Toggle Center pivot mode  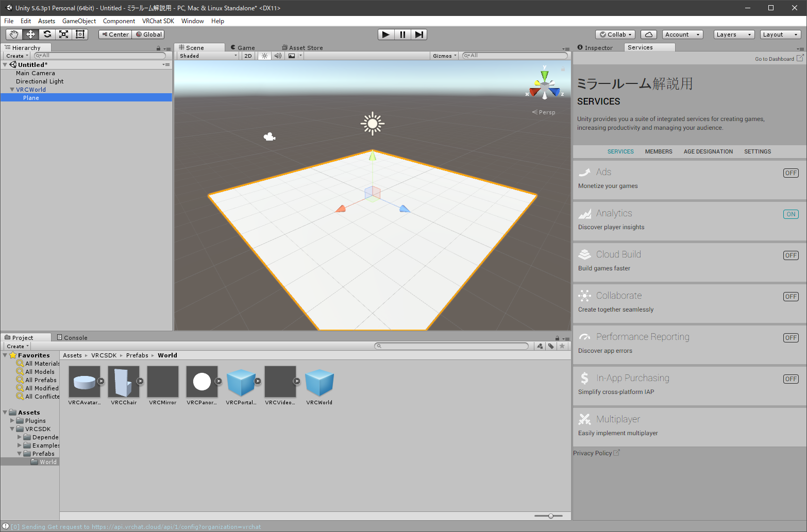click(115, 35)
